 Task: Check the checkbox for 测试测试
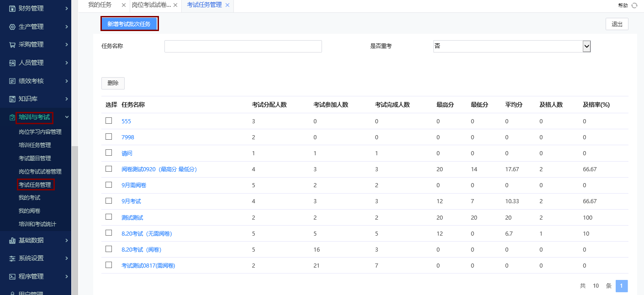click(x=108, y=217)
